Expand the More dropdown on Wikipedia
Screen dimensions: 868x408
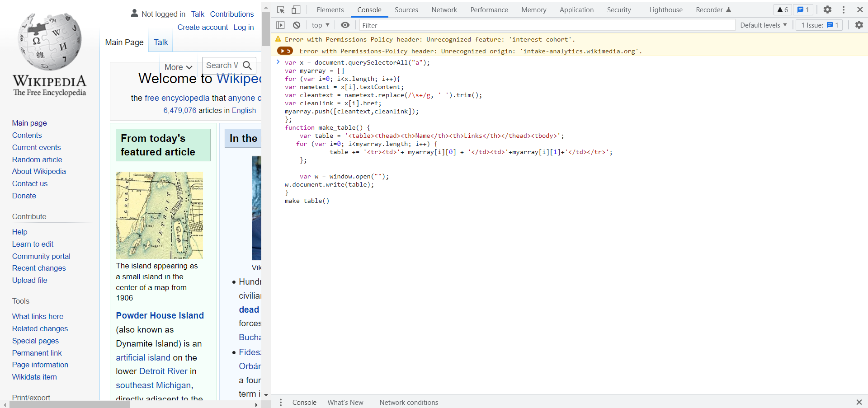(x=178, y=67)
